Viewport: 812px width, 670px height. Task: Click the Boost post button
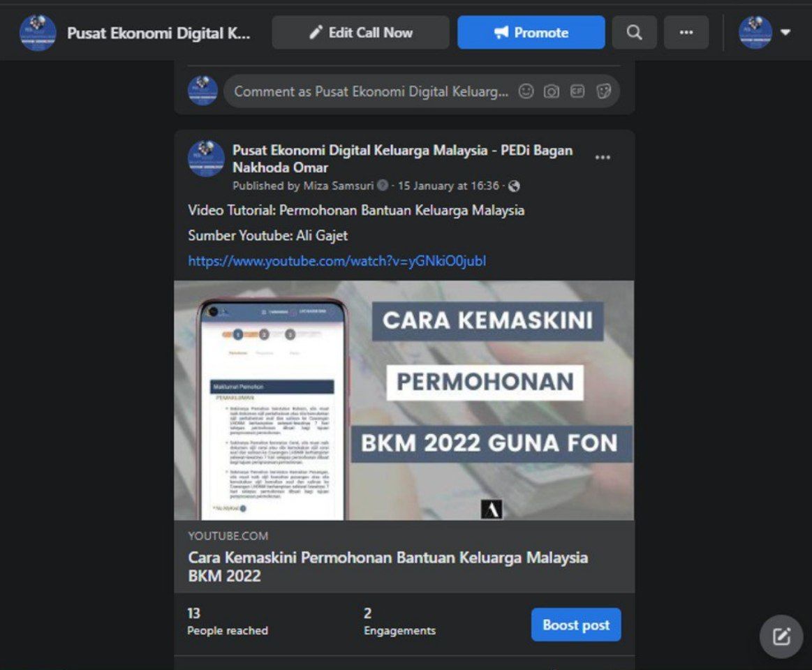(x=576, y=625)
